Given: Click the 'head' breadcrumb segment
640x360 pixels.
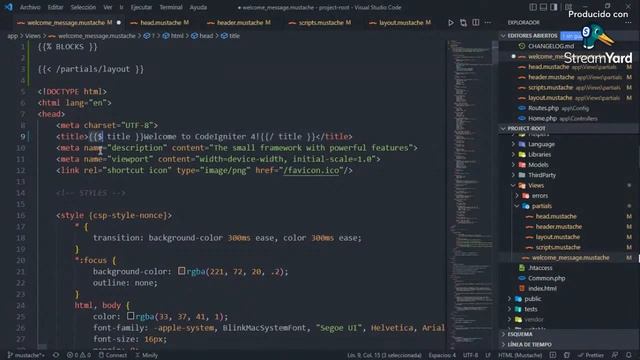Looking at the screenshot, I should tap(202, 36).
